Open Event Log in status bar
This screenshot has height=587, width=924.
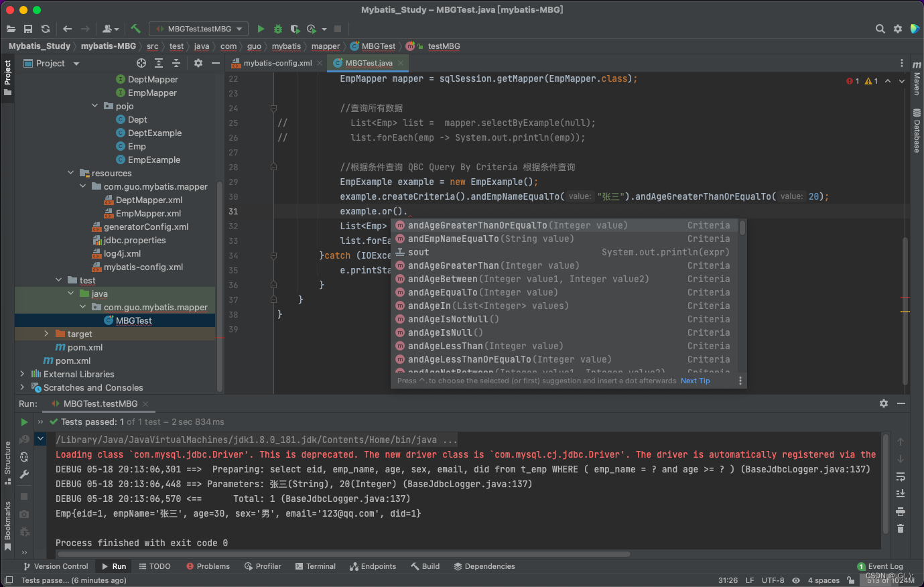(880, 566)
